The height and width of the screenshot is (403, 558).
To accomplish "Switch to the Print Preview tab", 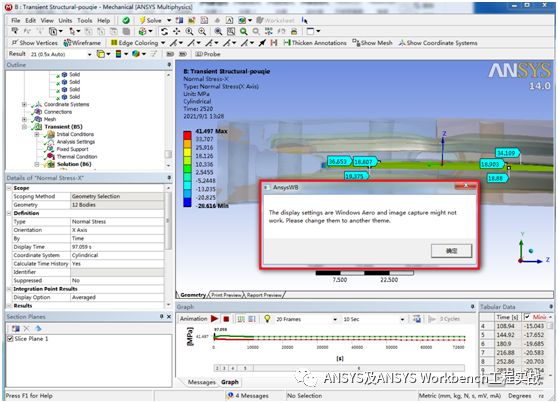I will 226,295.
